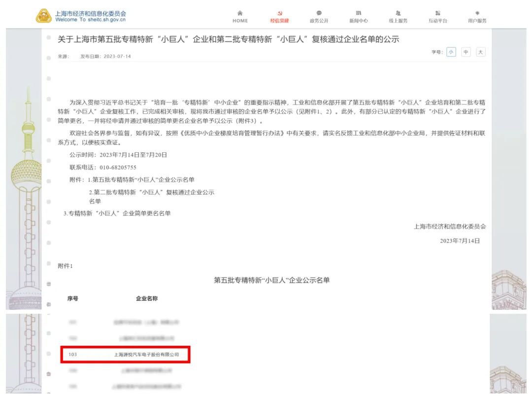Image resolution: width=532 pixels, height=399 pixels.
Task: Click the row number 103
Action: 72,355
